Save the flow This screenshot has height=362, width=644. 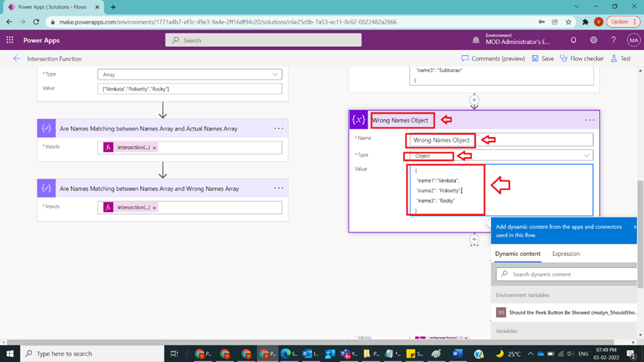click(x=542, y=58)
